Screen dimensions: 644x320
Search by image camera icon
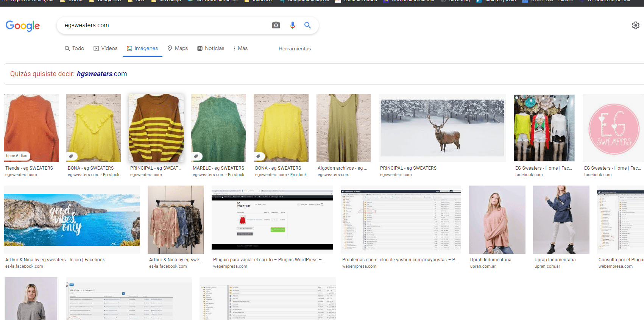tap(276, 25)
